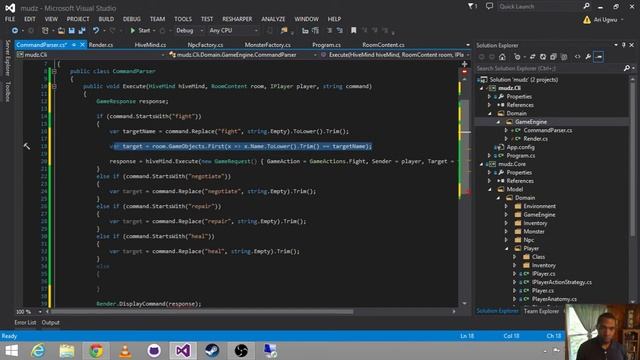Collapse the CommandParser class outline region
640x360 pixels.
(54, 71)
